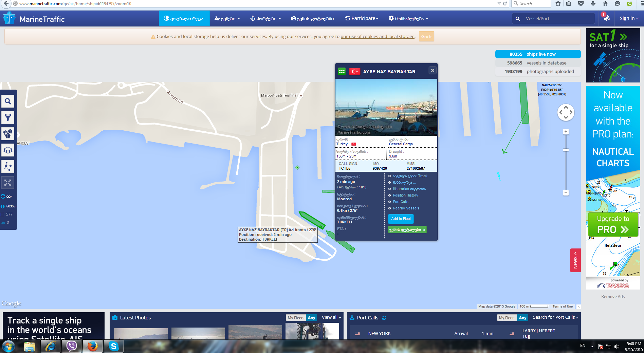
Task: Click the Turkish flag in popup header
Action: 354,72
